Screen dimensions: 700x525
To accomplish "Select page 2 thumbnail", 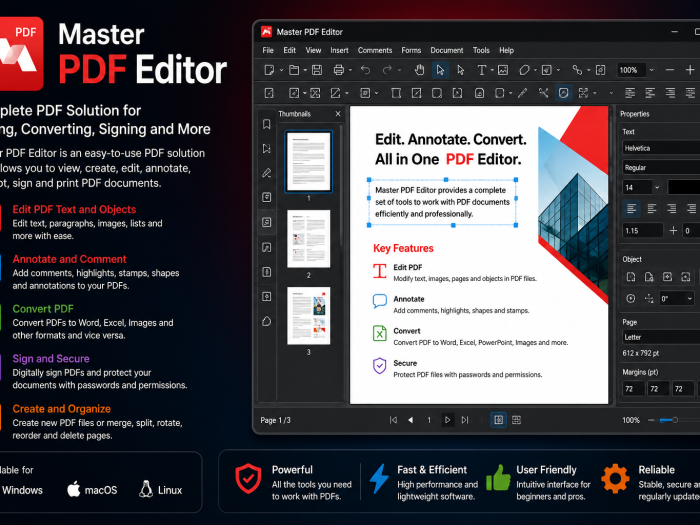I will click(x=308, y=239).
